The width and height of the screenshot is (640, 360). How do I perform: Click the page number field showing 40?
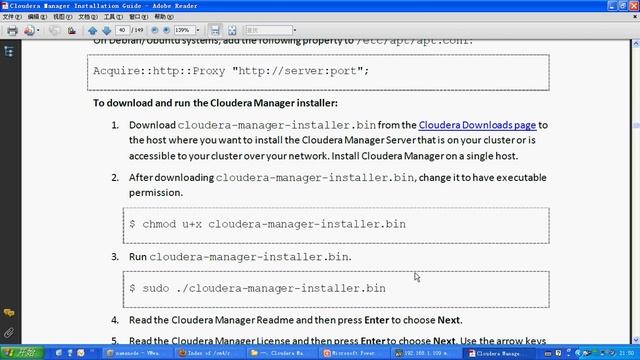[x=123, y=30]
